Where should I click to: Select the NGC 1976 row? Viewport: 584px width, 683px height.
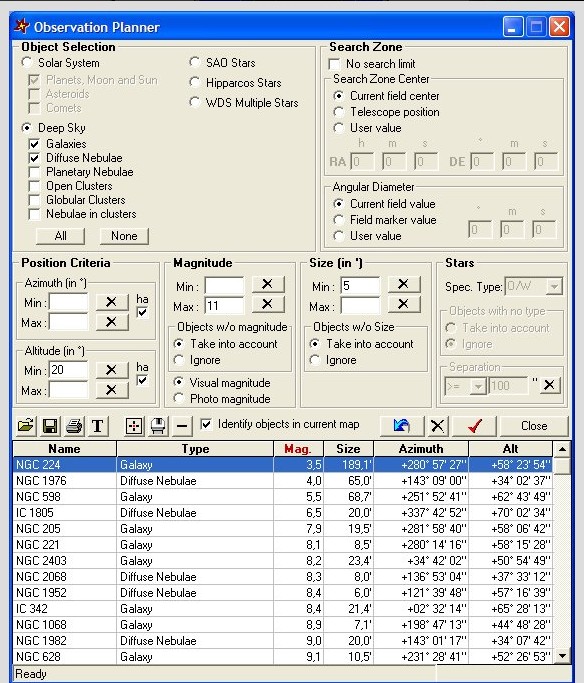coord(283,481)
